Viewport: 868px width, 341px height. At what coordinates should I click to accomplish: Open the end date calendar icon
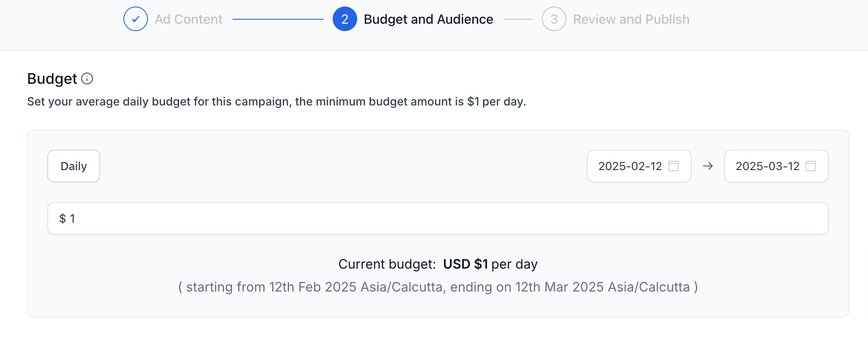pos(811,166)
